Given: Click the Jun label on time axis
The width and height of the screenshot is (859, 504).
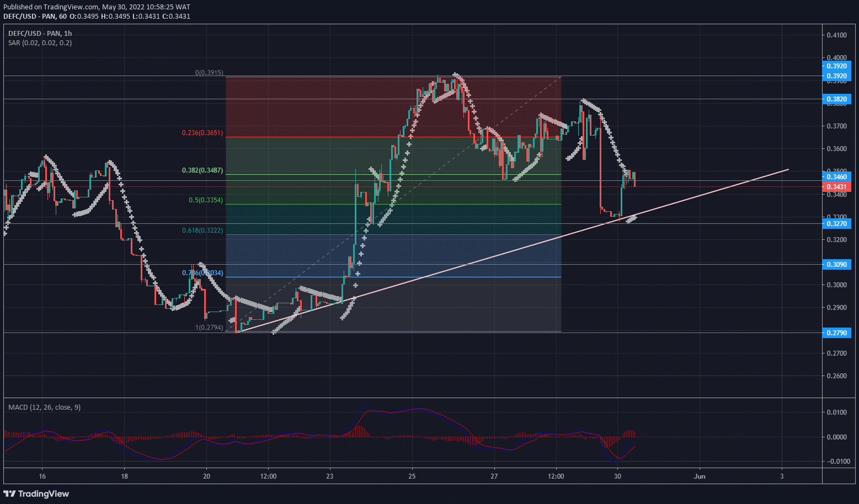Looking at the screenshot, I should click(x=700, y=476).
